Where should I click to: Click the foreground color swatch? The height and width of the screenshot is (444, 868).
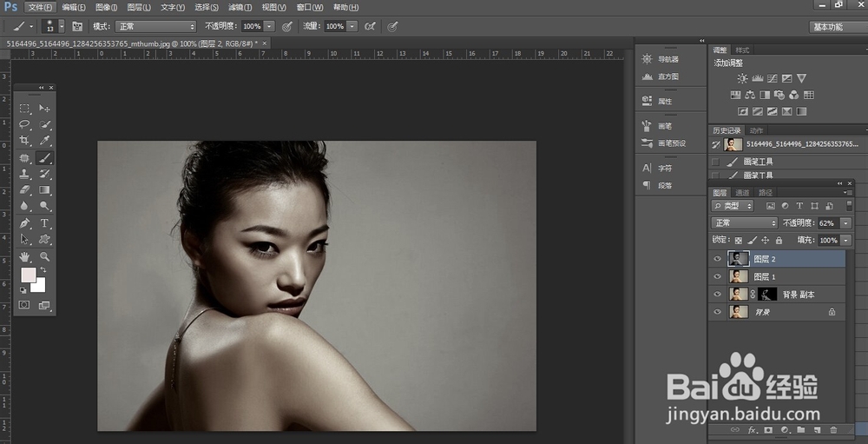pyautogui.click(x=28, y=275)
